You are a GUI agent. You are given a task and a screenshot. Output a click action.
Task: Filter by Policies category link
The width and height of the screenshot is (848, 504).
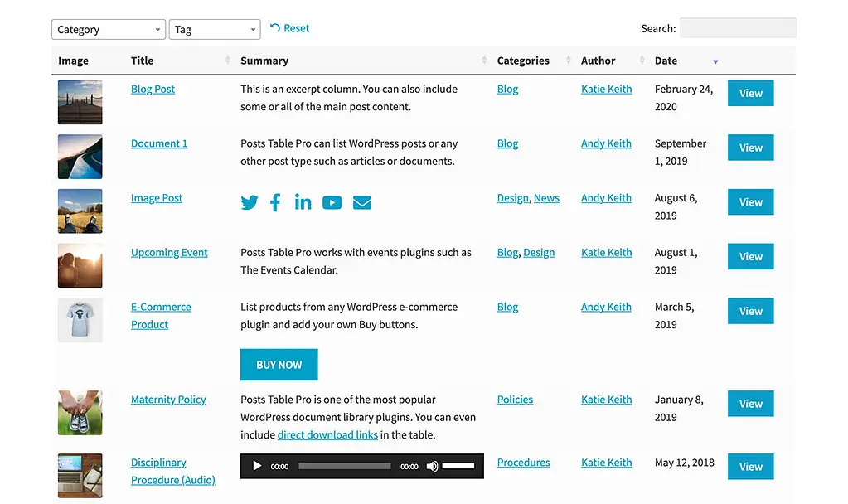515,400
